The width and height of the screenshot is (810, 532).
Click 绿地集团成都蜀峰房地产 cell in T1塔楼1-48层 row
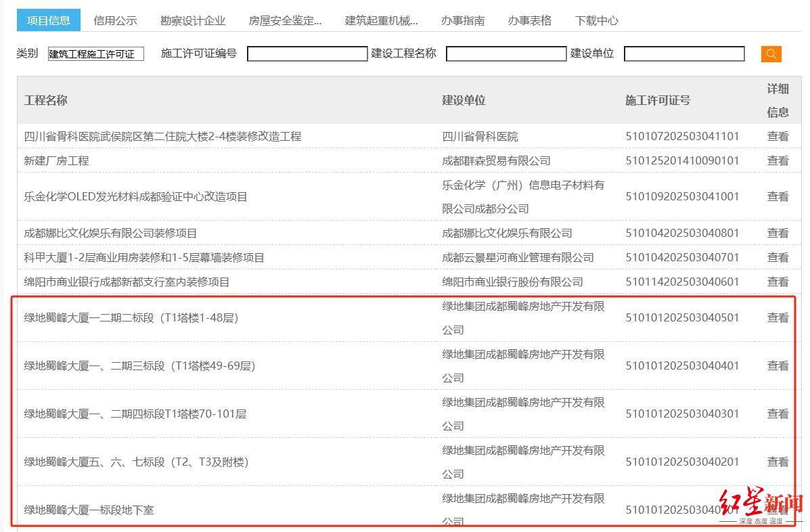(523, 317)
